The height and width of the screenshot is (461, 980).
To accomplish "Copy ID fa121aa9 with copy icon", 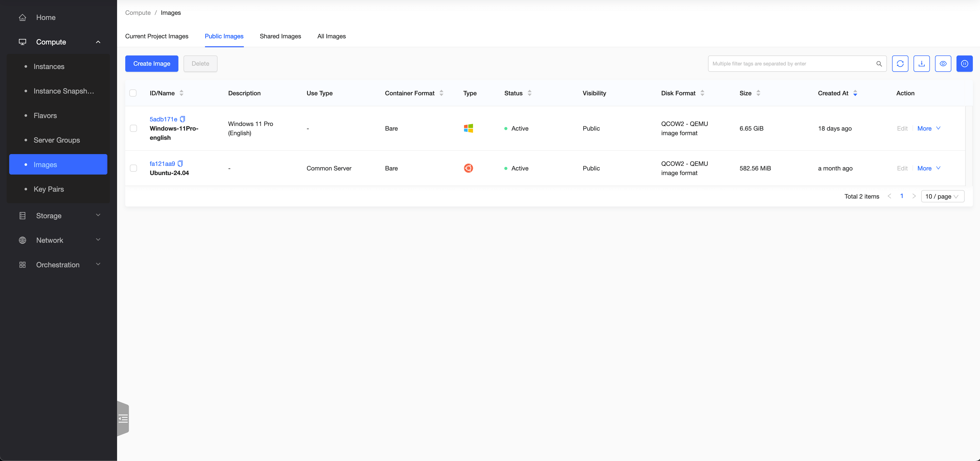I will pyautogui.click(x=180, y=164).
